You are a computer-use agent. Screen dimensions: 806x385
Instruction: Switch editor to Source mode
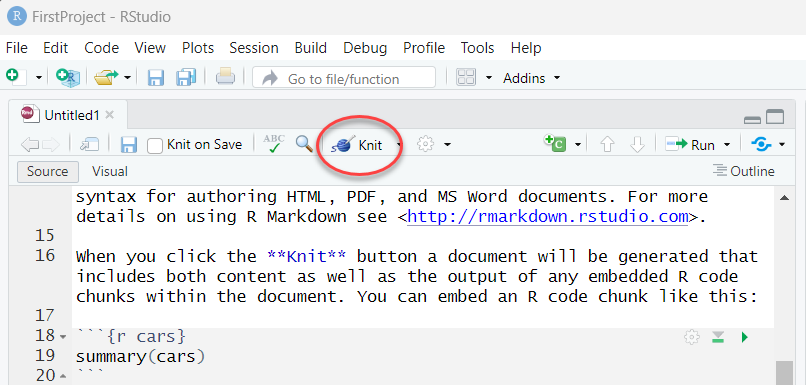click(47, 171)
